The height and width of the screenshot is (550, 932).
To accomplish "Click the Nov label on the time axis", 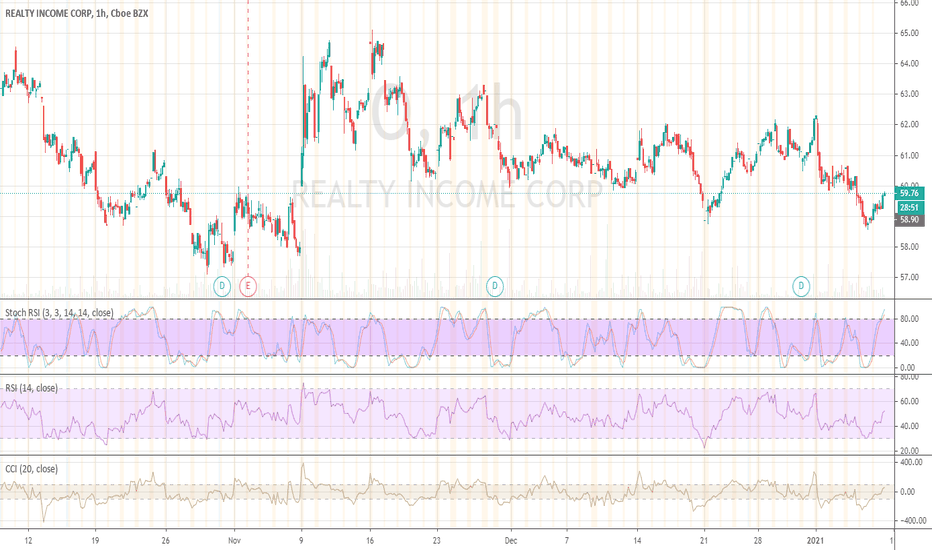I will click(x=235, y=540).
